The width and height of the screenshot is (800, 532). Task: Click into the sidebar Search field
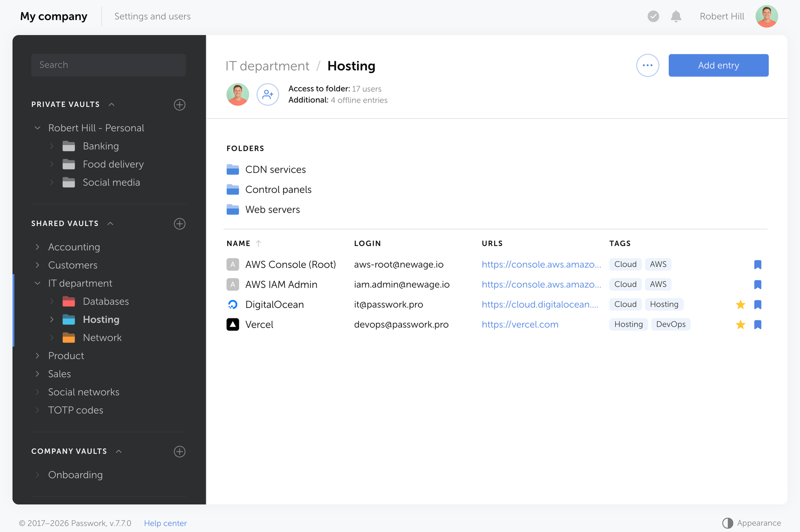point(108,65)
